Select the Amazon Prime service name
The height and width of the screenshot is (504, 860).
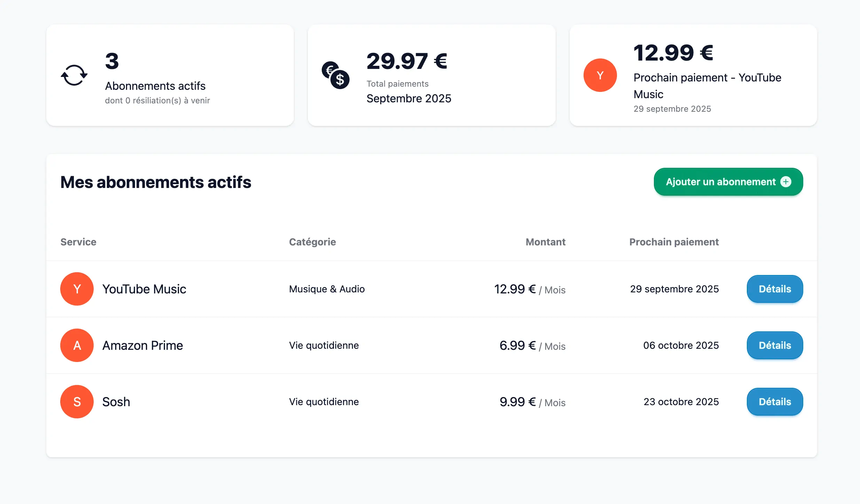click(142, 345)
